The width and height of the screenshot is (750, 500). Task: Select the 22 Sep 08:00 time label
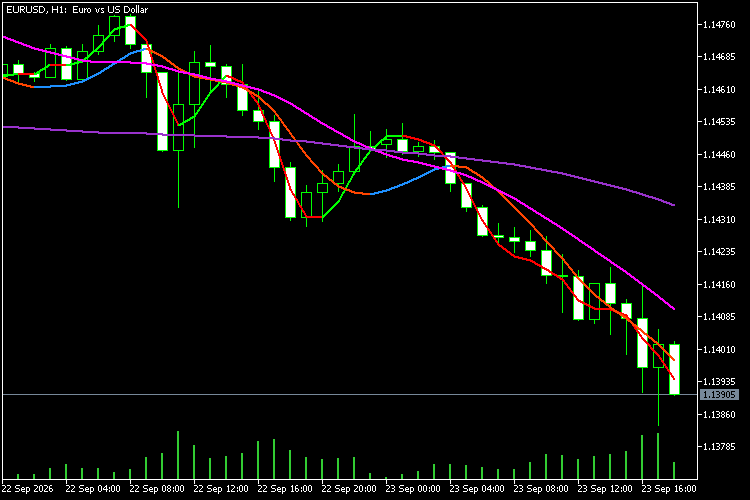[157, 489]
